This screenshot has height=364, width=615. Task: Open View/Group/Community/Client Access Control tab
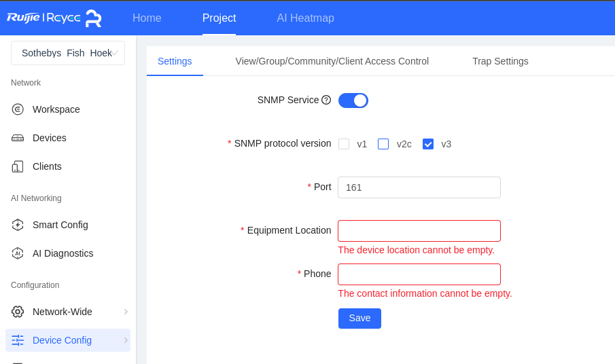coord(332,61)
